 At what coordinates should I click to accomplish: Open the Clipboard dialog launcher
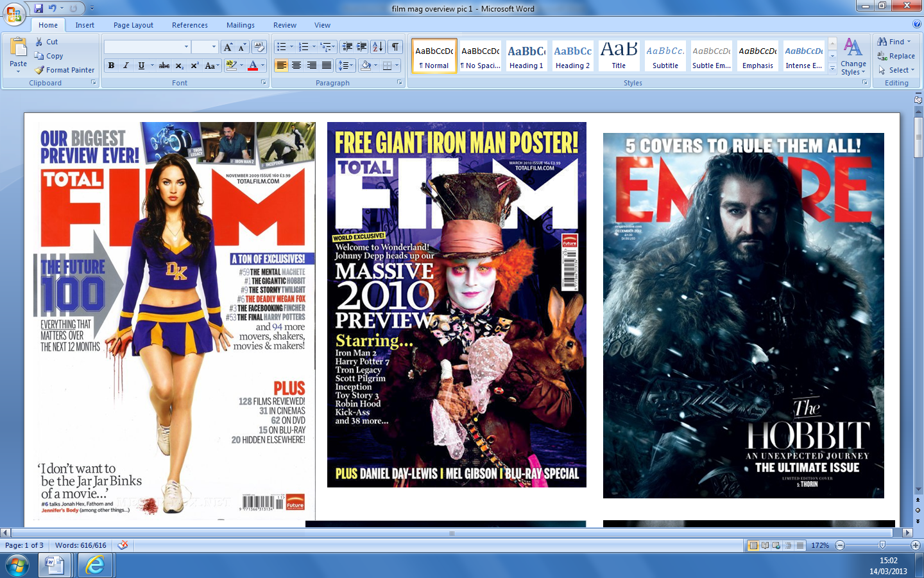(x=93, y=83)
